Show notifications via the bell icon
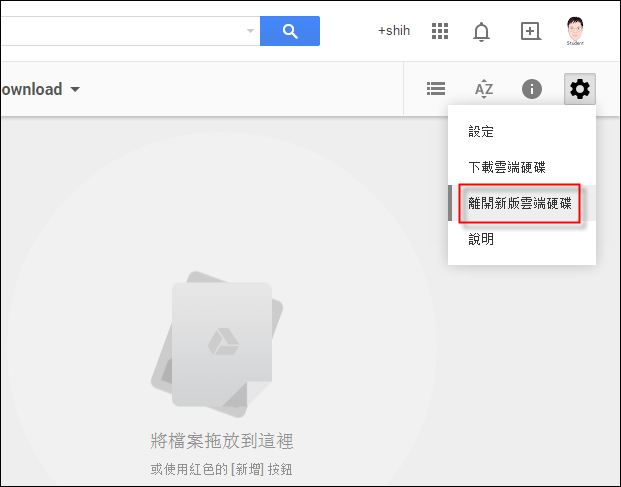 tap(482, 32)
